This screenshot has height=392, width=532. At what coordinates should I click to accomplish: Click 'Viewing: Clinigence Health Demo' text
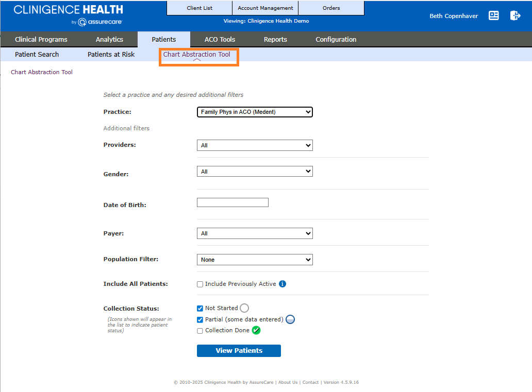[x=266, y=21]
